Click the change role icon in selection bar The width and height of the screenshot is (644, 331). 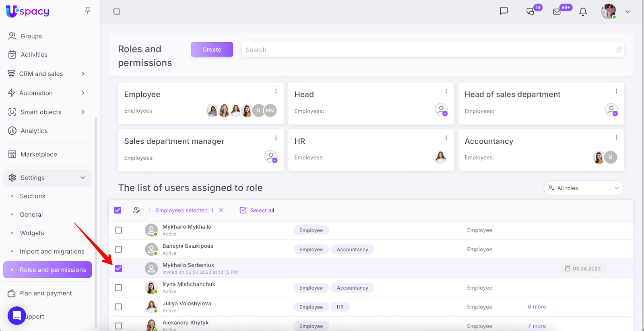click(x=136, y=210)
